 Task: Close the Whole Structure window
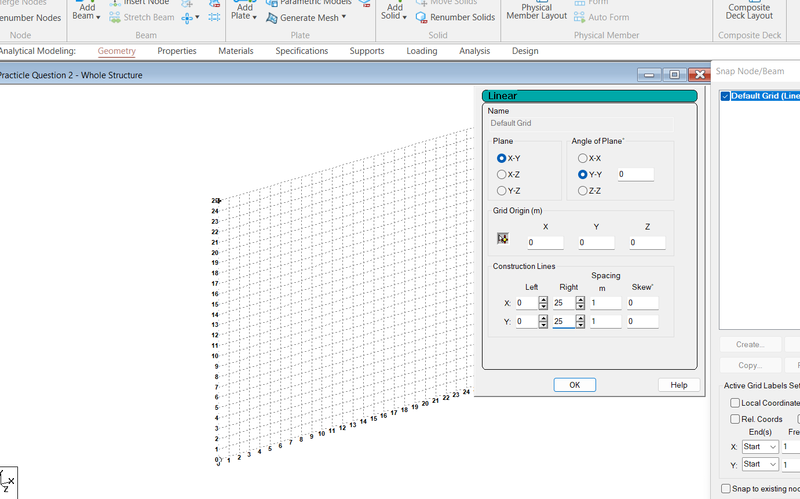[699, 75]
